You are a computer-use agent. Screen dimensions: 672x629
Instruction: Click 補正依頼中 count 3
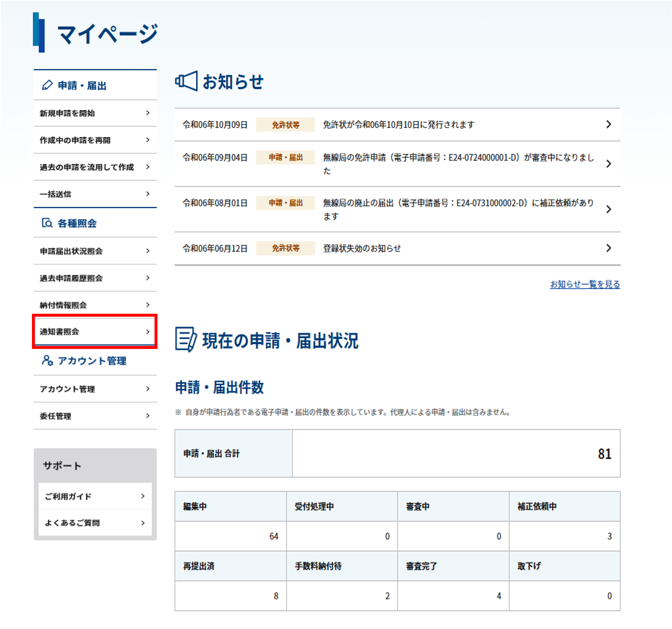coord(609,536)
